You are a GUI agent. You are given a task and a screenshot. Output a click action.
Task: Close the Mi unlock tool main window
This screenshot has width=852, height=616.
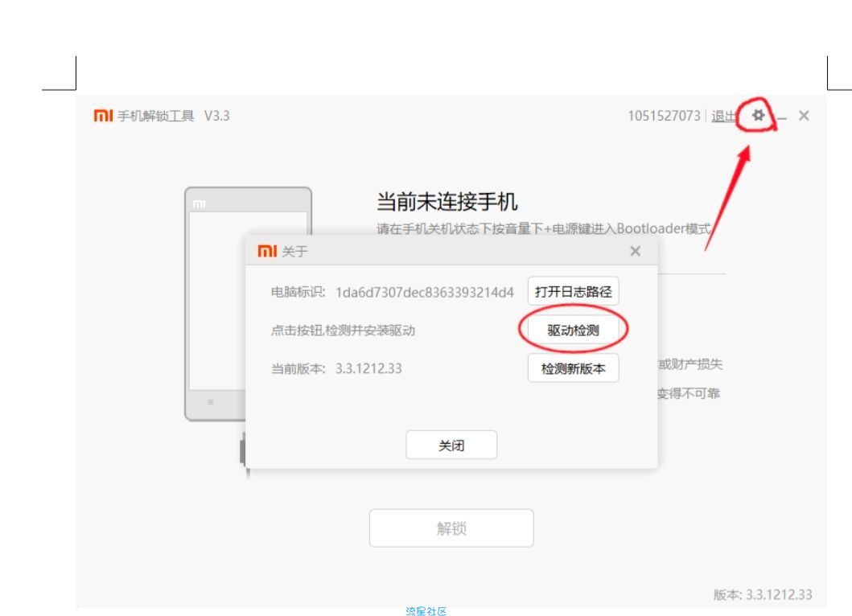(x=805, y=116)
